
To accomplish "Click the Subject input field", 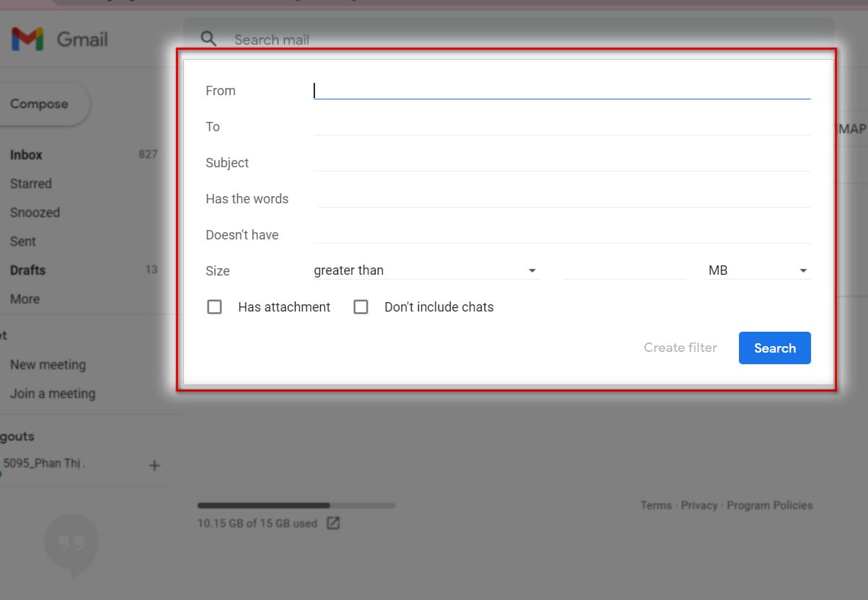I will pos(562,162).
